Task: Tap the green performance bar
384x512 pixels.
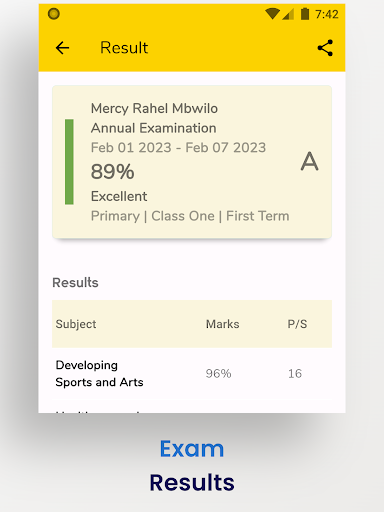Action: point(69,162)
